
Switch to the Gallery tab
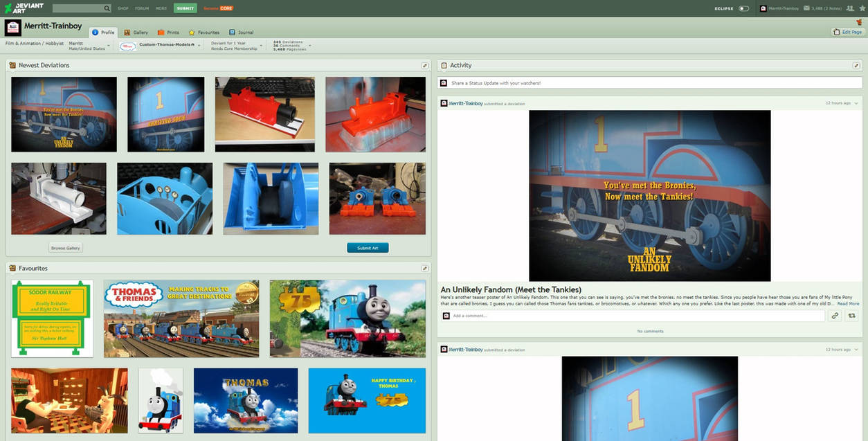136,33
